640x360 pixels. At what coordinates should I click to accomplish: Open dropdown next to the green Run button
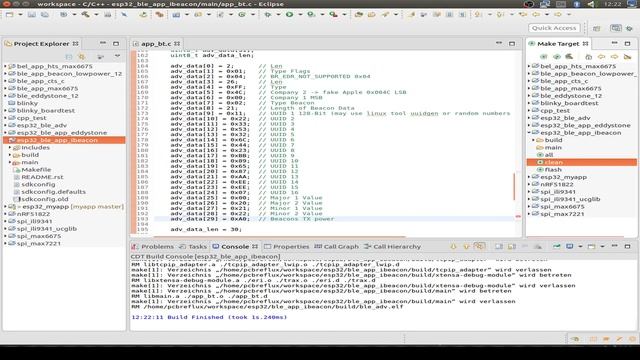[x=300, y=15]
